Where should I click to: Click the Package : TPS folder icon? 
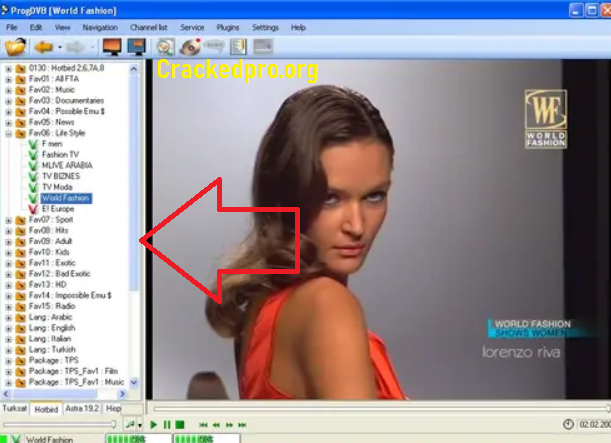[x=20, y=361]
